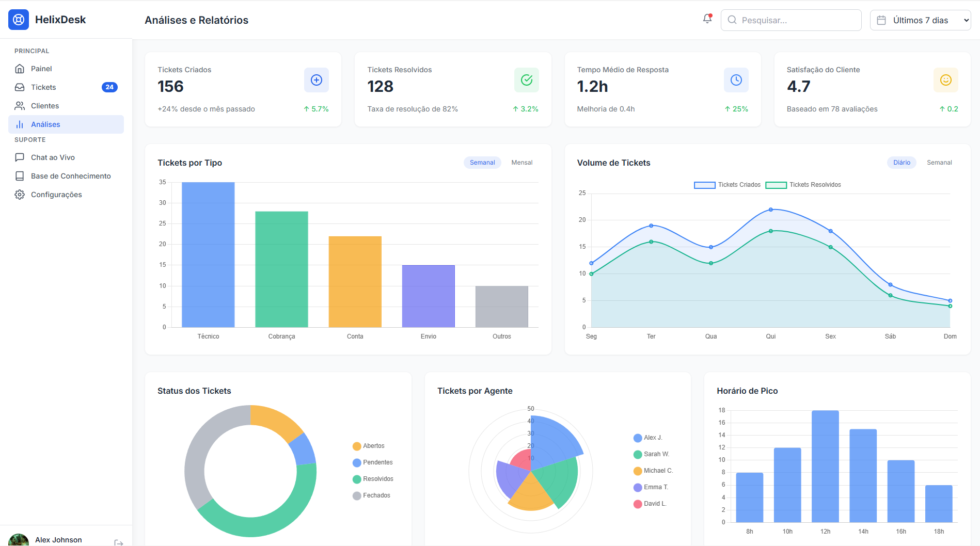Expand the logout option next to Alex Johnson
This screenshot has width=980, height=546.
(119, 541)
